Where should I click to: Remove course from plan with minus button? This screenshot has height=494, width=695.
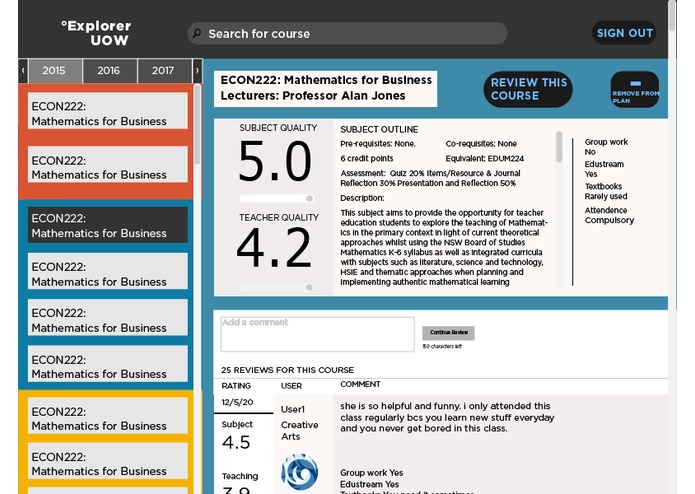click(x=635, y=89)
